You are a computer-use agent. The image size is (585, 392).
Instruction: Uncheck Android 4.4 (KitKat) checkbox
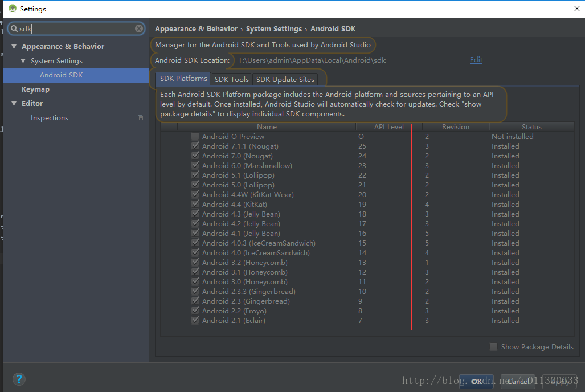click(x=195, y=204)
